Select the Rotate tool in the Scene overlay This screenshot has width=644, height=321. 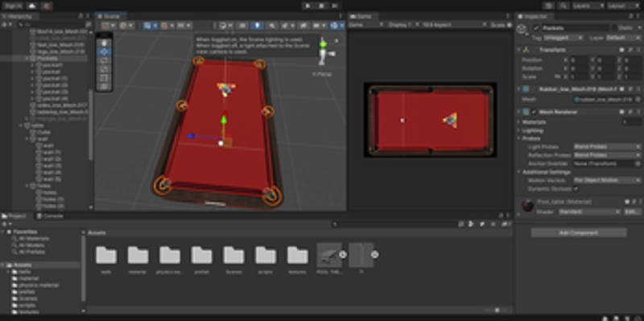click(x=105, y=60)
